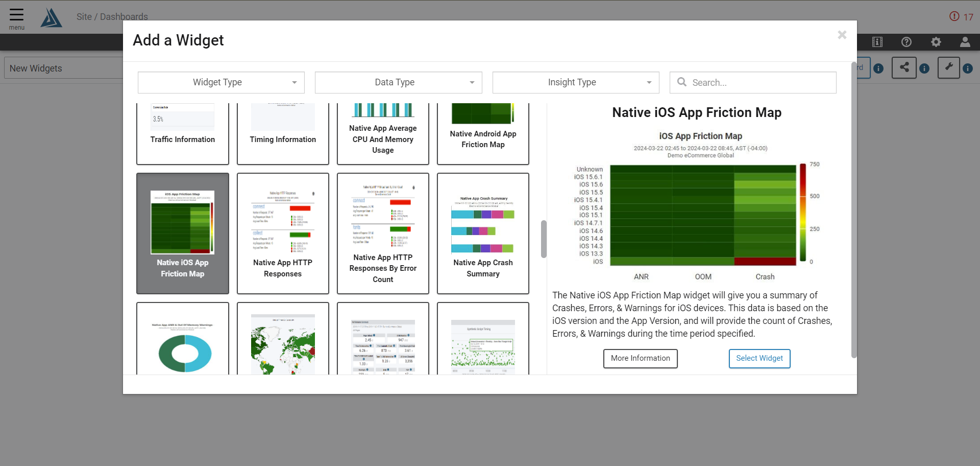Click the wrench tools icon button
Viewport: 980px width, 466px height.
pyautogui.click(x=948, y=67)
